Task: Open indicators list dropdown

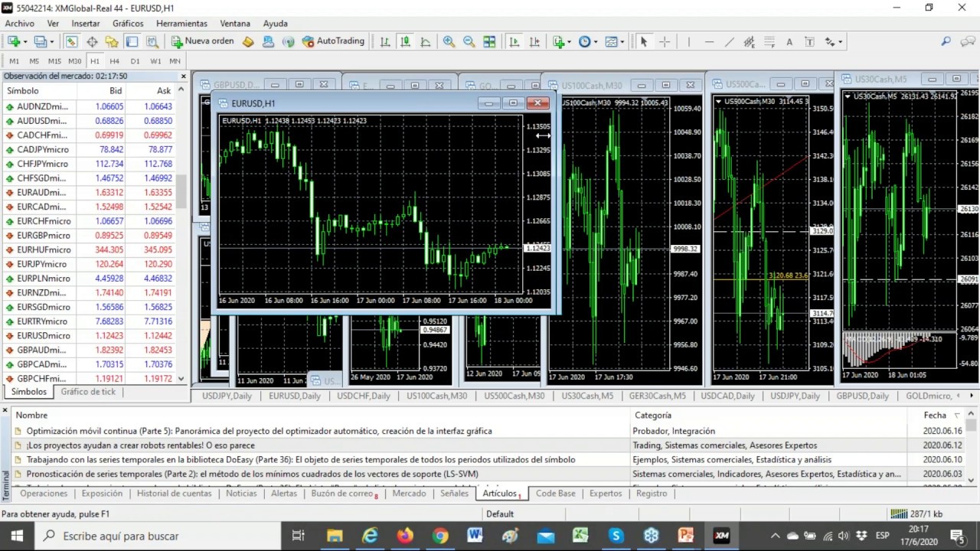Action: pyautogui.click(x=569, y=42)
